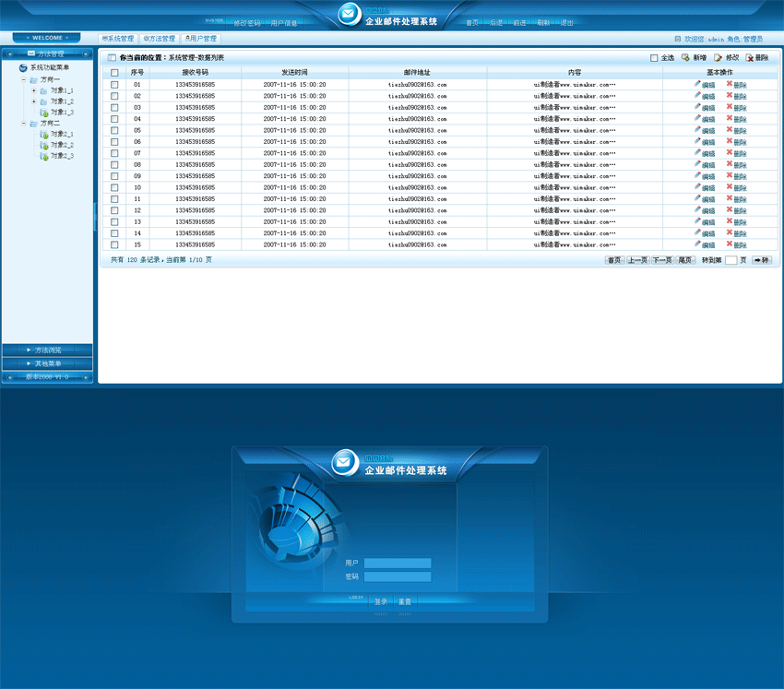Screen dimensions: 784x689
Task: Select 对象2_2 in the sidebar tree
Action: (62, 145)
